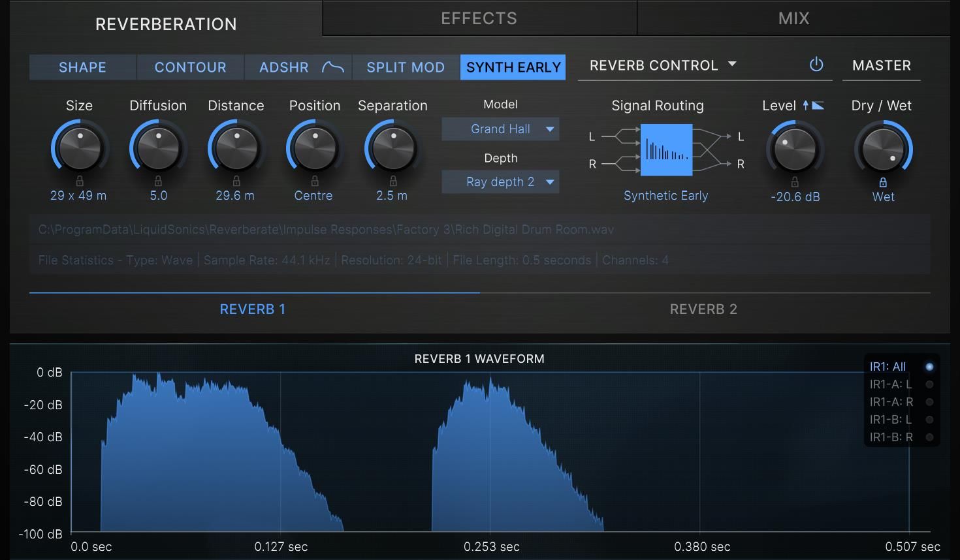The height and width of the screenshot is (560, 960).
Task: Click the Position value Centre
Action: [x=313, y=195]
